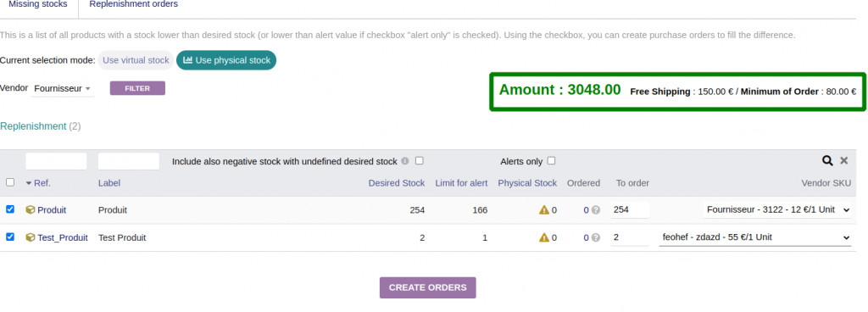The image size is (868, 312).
Task: Click the warning icon in the Test_Produit row
Action: [544, 237]
